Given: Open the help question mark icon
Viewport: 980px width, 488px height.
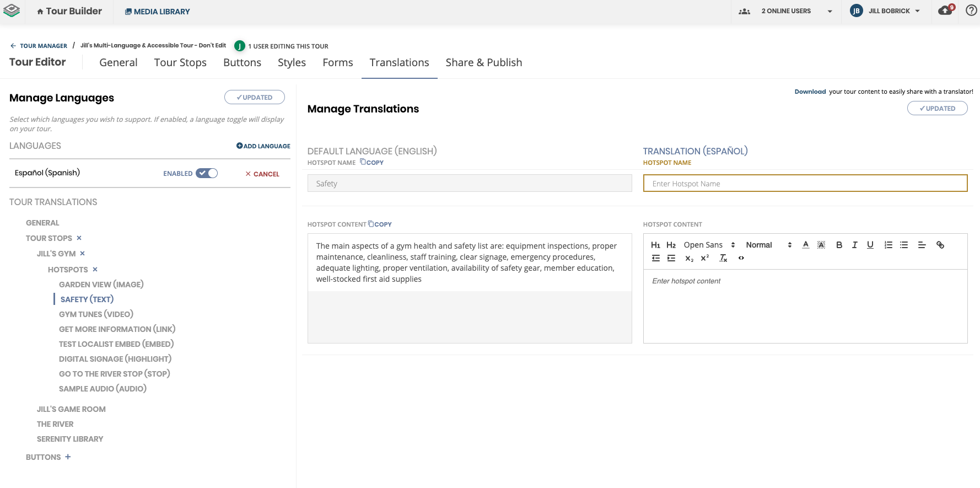Looking at the screenshot, I should tap(971, 10).
